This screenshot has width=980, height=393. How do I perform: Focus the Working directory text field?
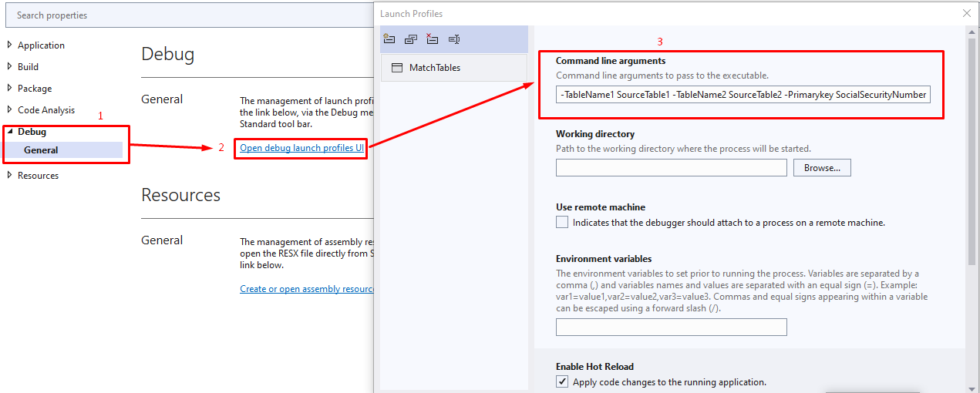672,167
